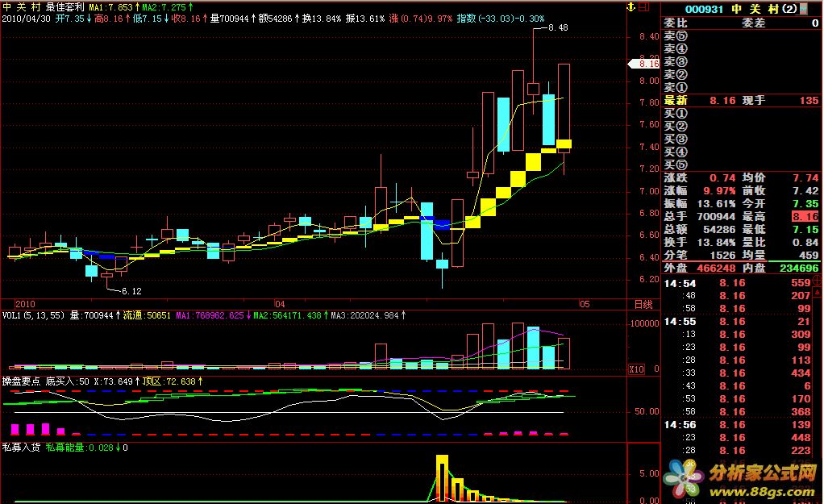Click the small icon right of 中关村(2) title
The width and height of the screenshot is (824, 504).
coord(803,9)
